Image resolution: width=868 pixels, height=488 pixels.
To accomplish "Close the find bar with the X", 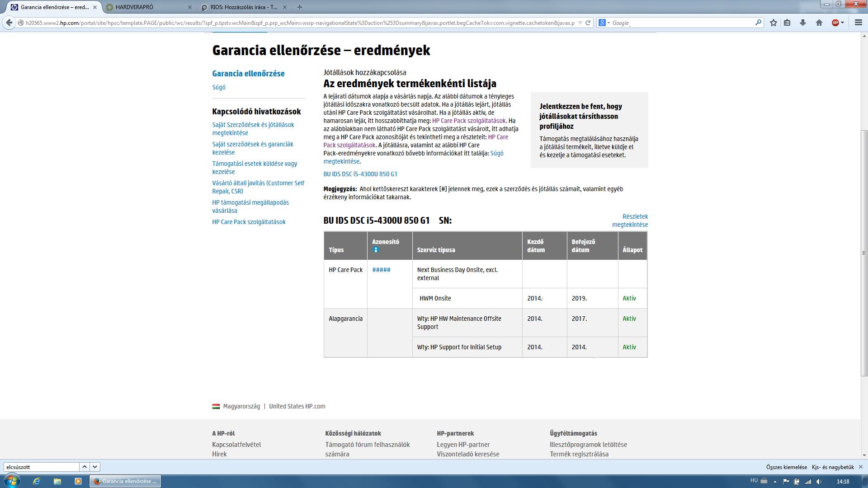I will [860, 467].
